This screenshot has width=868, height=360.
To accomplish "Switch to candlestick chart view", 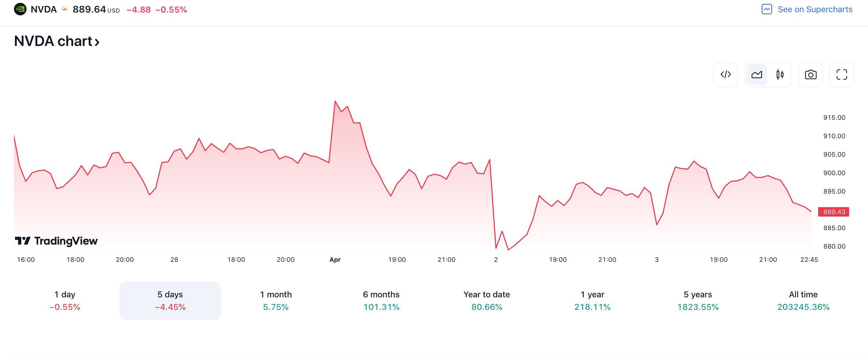I will 780,75.
